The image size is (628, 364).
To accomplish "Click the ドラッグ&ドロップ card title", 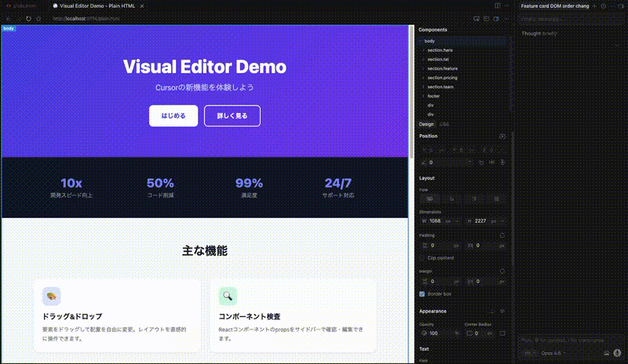I will pos(72,316).
